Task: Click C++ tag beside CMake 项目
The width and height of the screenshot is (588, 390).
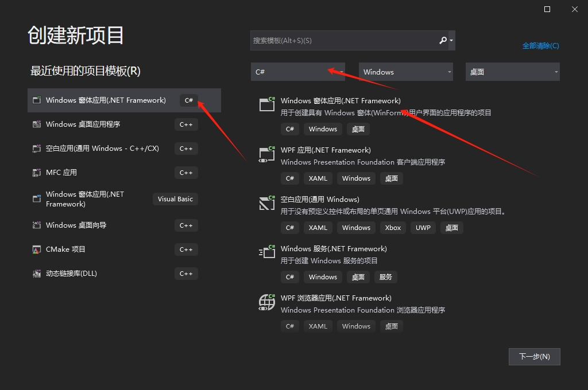Action: tap(186, 249)
